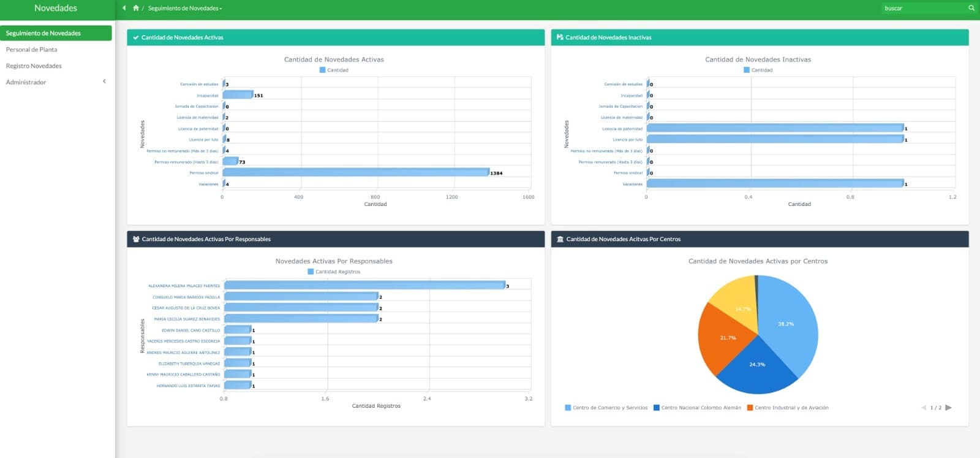Toggle Cantidad legend in Novedades Inactivas chart
The height and width of the screenshot is (458, 980).
(x=758, y=70)
